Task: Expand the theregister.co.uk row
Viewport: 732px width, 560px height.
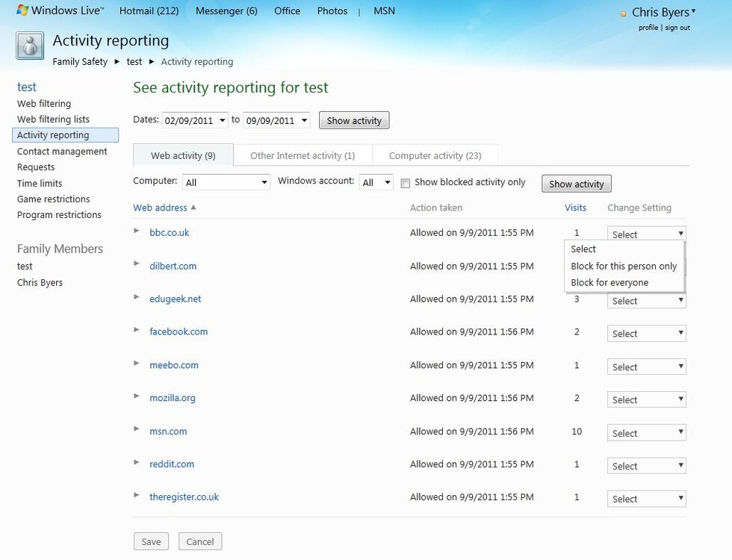Action: (x=136, y=495)
